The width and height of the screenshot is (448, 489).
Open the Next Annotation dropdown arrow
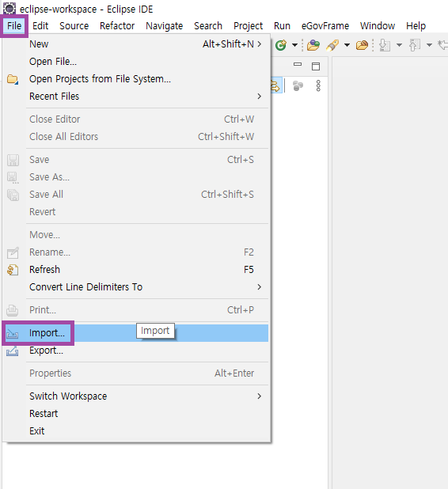(399, 45)
